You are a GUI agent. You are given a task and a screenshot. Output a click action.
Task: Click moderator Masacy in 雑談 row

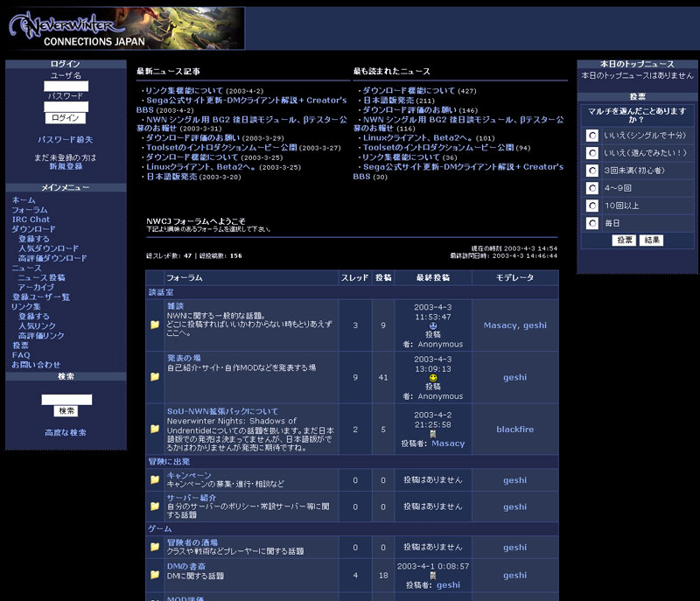point(500,325)
